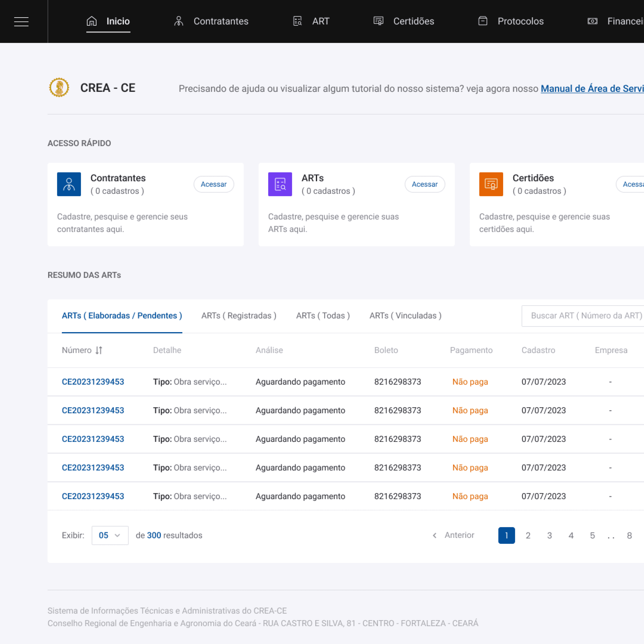Click first row boleto 8216298373

pos(398,382)
